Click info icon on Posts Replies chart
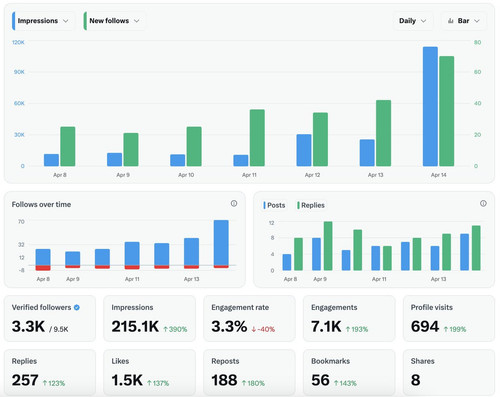500x397 pixels. coord(483,203)
